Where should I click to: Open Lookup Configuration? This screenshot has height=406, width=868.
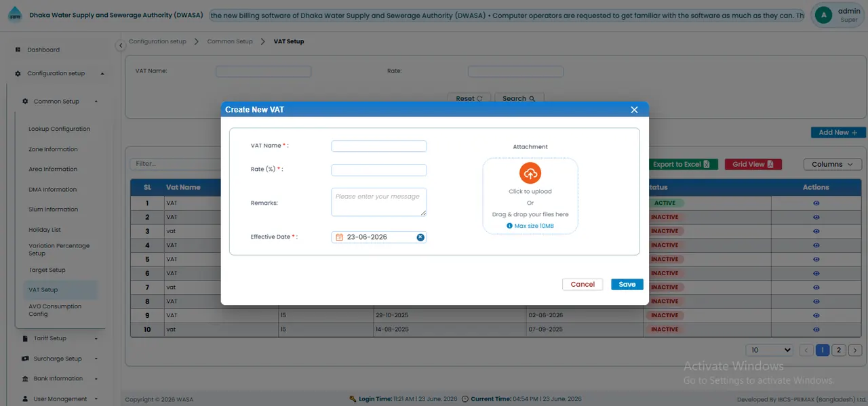point(59,129)
